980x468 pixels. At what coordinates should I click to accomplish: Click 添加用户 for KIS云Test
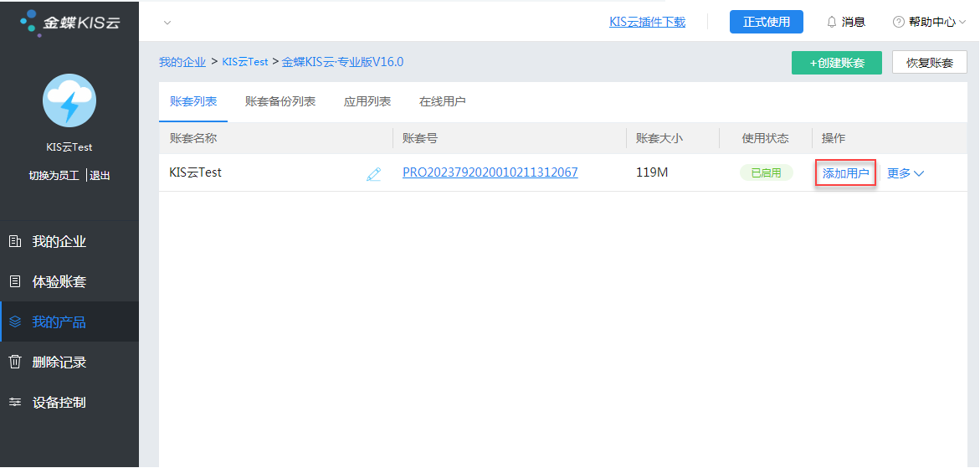[x=845, y=173]
